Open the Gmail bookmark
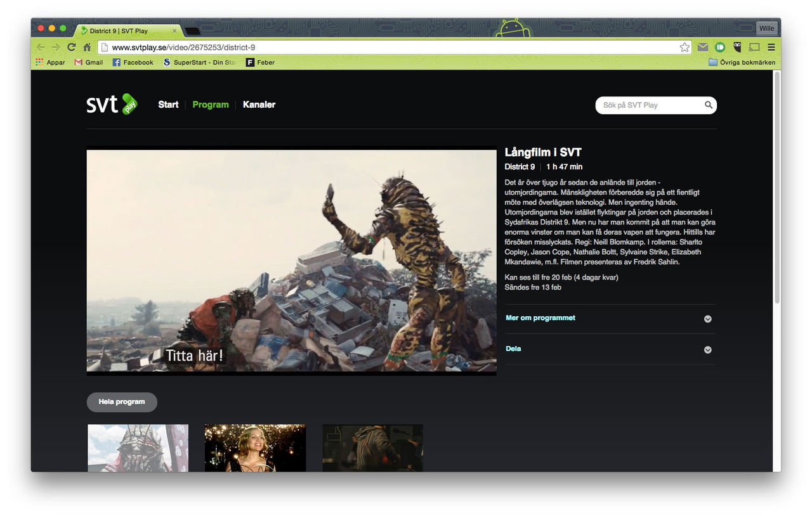This screenshot has width=812, height=516. 88,62
